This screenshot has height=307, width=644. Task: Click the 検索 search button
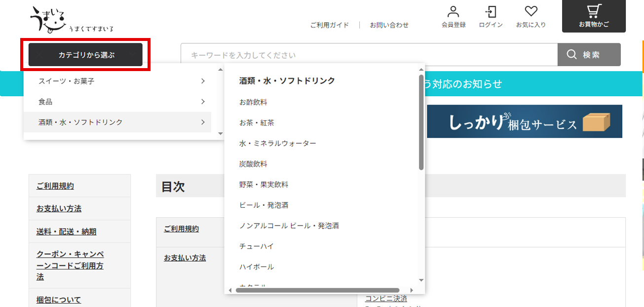[x=589, y=54]
